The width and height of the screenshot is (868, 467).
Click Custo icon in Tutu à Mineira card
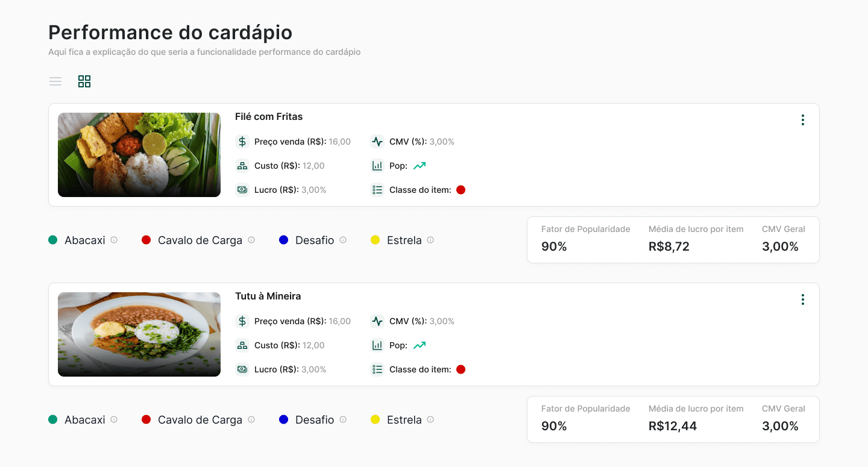[x=242, y=345]
